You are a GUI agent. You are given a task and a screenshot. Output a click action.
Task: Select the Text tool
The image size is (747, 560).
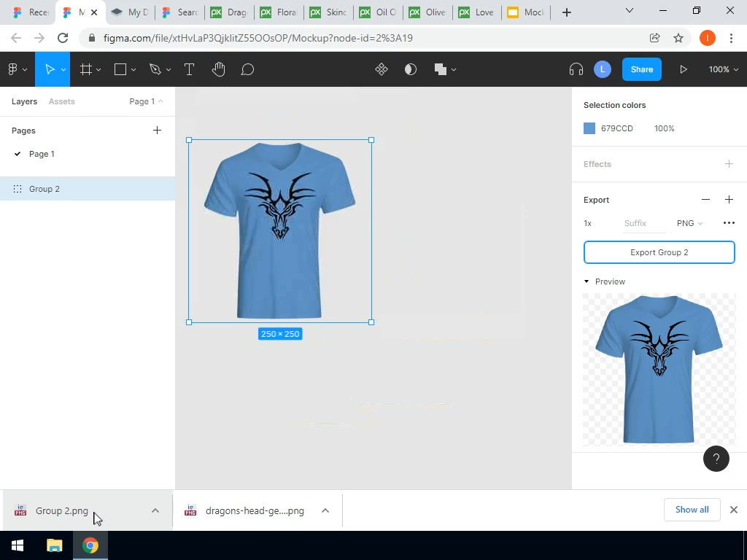click(x=189, y=69)
